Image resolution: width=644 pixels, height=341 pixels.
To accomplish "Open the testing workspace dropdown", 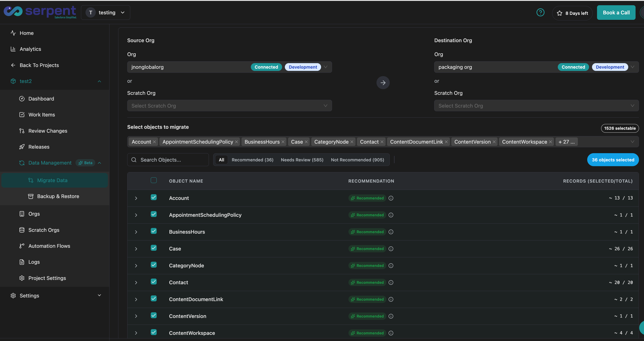I will [x=106, y=13].
